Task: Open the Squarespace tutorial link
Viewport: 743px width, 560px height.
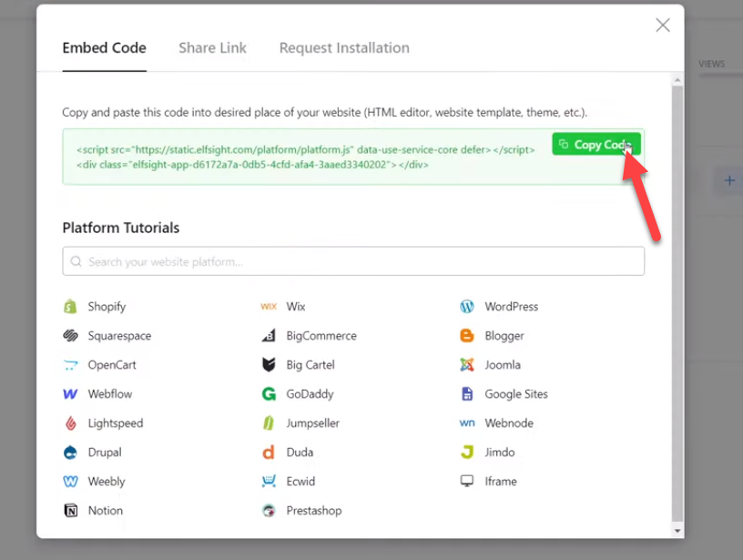Action: click(119, 336)
